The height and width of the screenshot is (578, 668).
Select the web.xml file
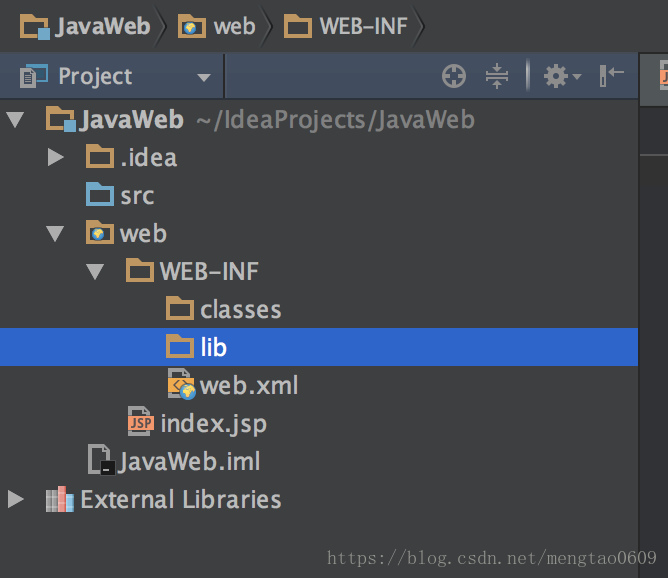coord(319,385)
